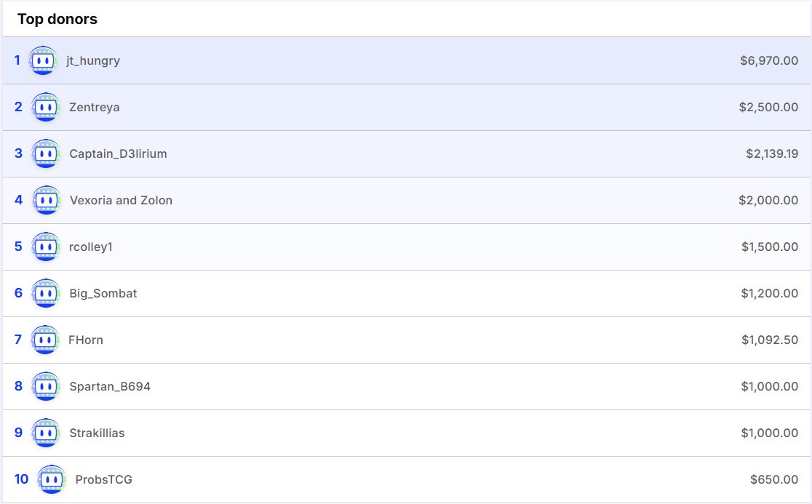812x504 pixels.
Task: Select the donor name ProbsTCG
Action: (103, 480)
